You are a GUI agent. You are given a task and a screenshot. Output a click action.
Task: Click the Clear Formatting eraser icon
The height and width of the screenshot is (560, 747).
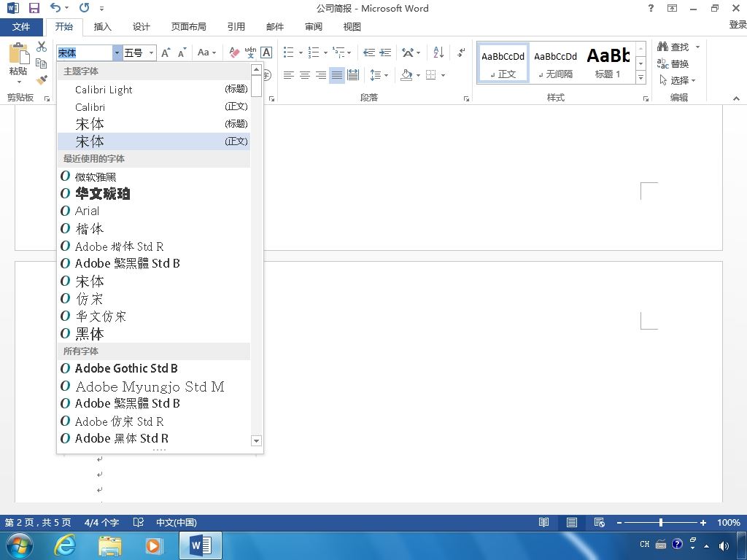pyautogui.click(x=234, y=52)
